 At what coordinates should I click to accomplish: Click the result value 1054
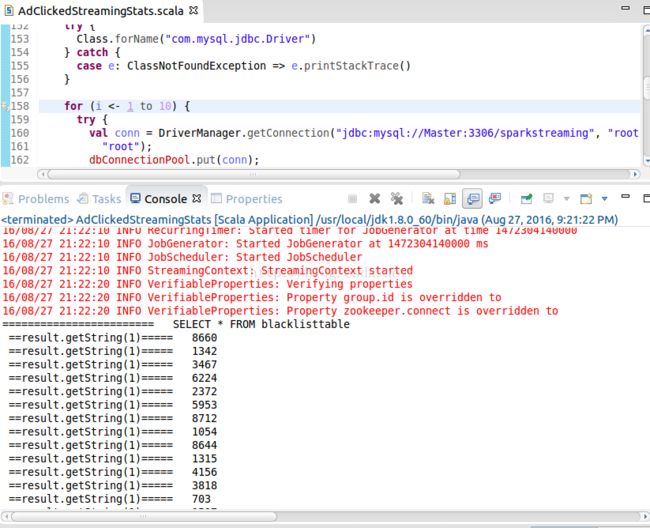(204, 432)
